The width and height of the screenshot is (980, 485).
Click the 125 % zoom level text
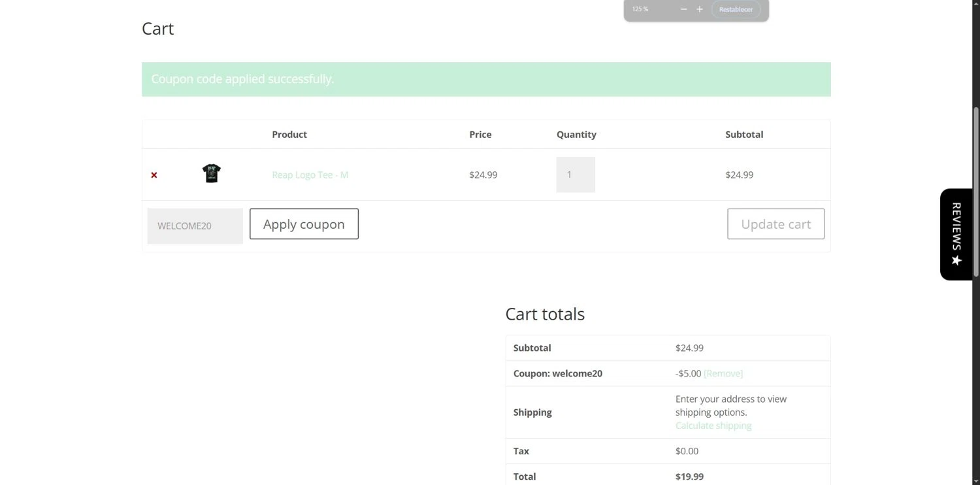click(640, 9)
